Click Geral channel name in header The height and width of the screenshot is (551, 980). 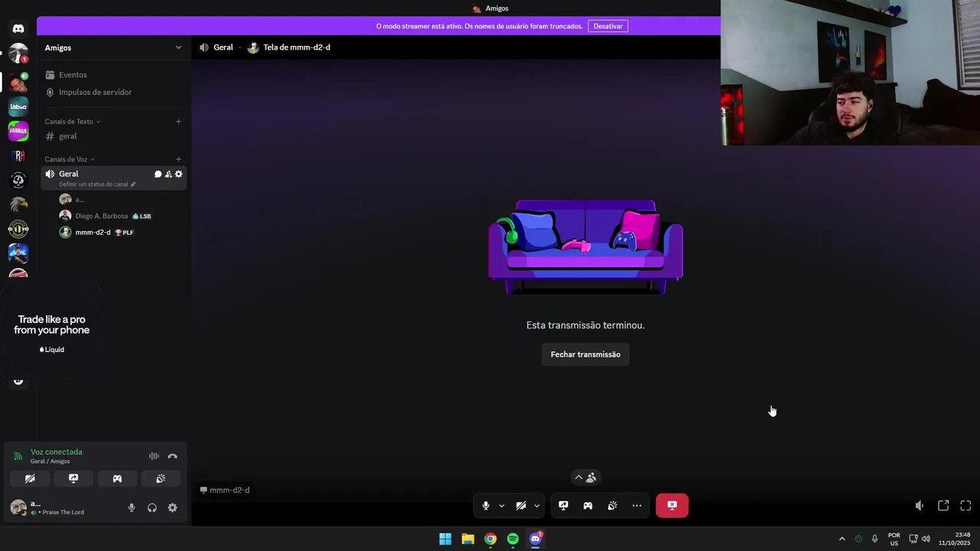click(223, 47)
